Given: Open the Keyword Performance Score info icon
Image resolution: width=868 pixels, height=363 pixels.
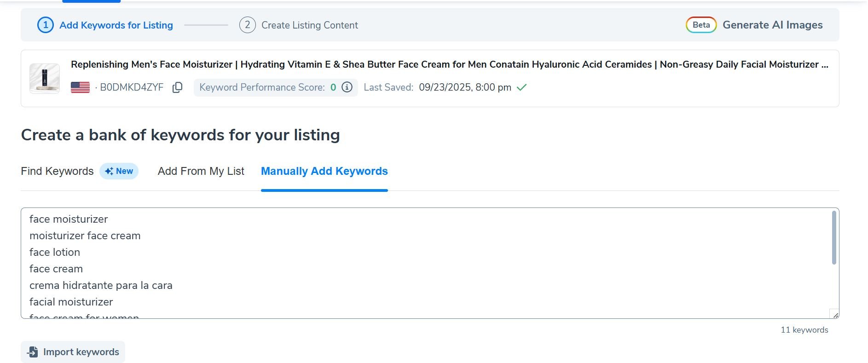Looking at the screenshot, I should [x=347, y=87].
